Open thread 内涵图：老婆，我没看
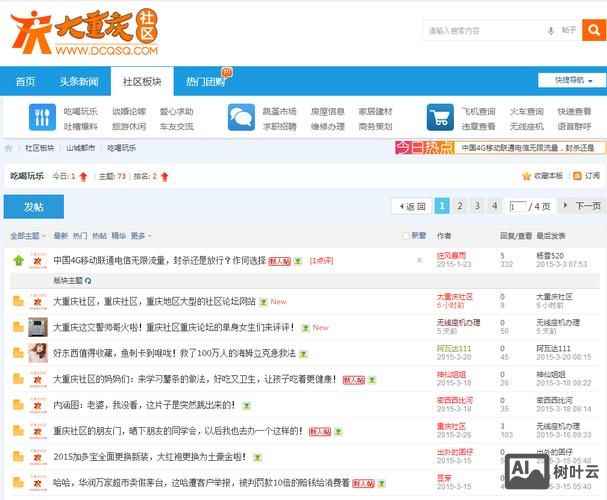This screenshot has height=500, width=607. point(144,405)
